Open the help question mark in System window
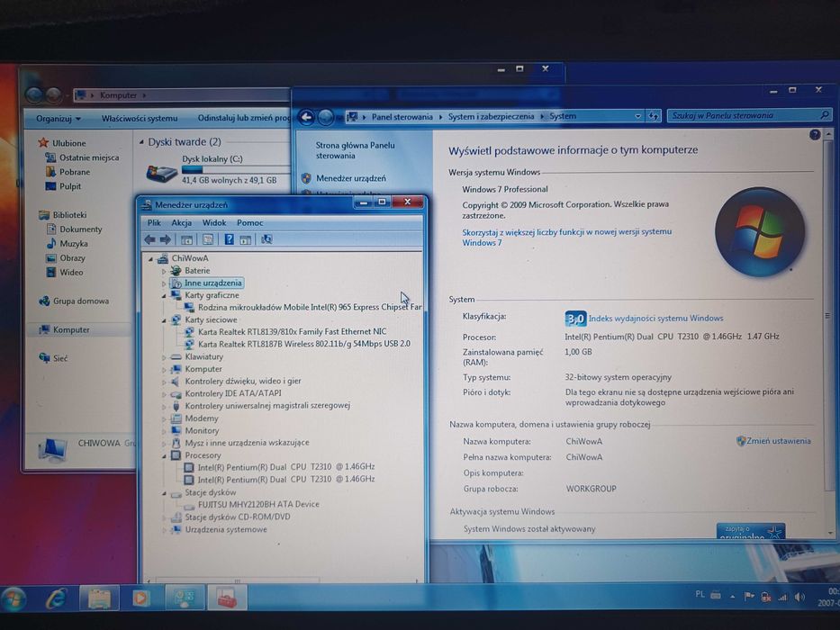 click(814, 134)
